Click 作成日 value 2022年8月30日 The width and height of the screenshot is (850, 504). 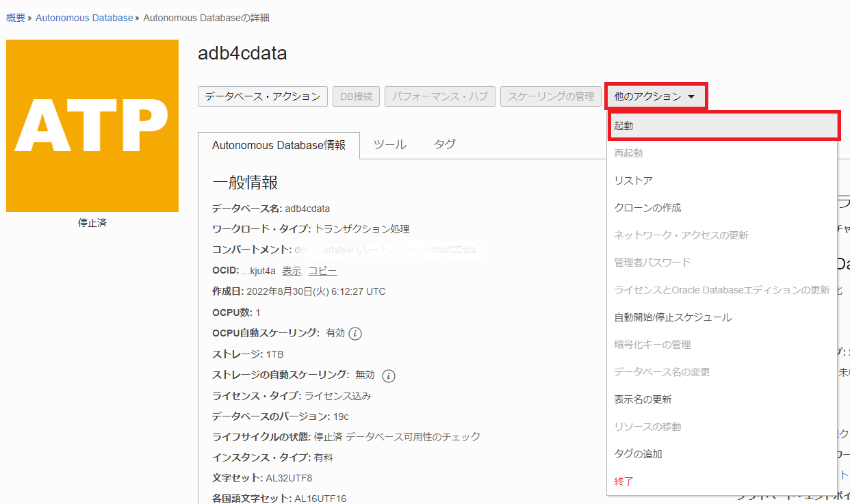[316, 291]
